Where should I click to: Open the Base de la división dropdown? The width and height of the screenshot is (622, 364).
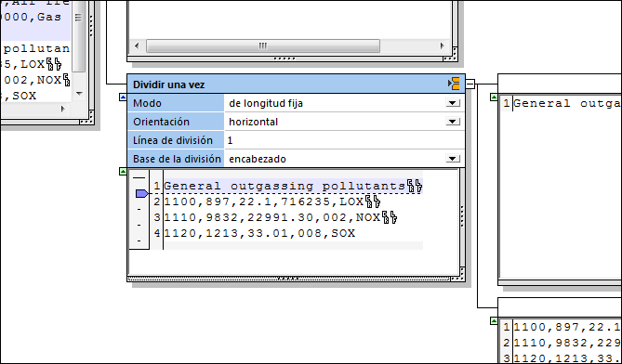(x=452, y=159)
